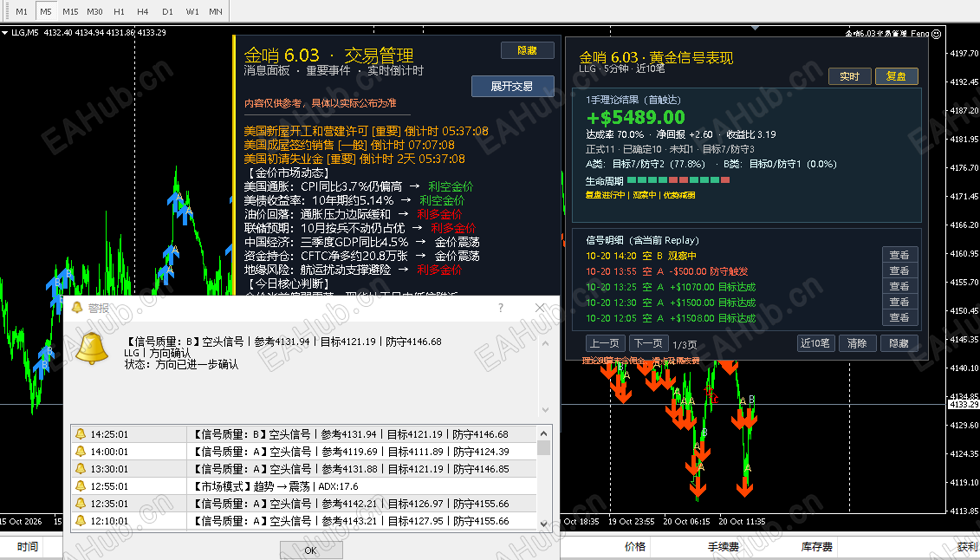
Task: Click the 时间 column header
Action: click(x=28, y=547)
